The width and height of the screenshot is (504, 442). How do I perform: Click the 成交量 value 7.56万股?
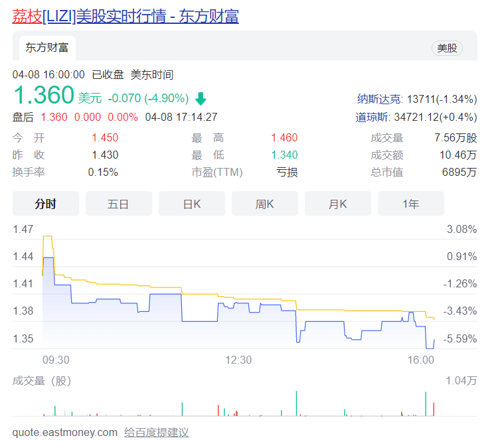(x=456, y=138)
